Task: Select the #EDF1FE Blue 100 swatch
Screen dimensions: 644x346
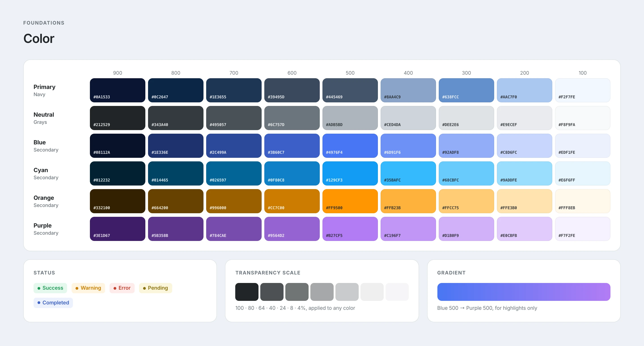Action: click(x=583, y=146)
